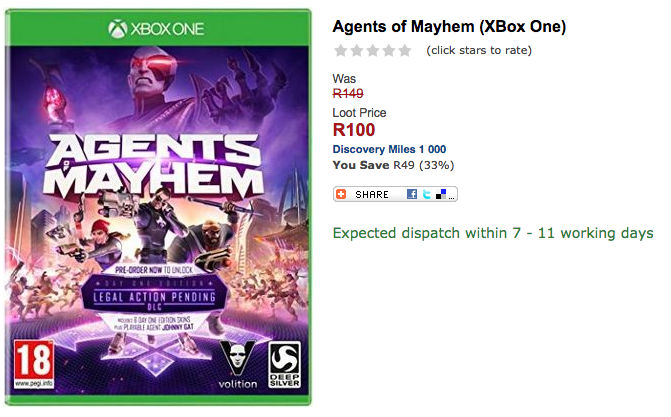671x417 pixels.
Task: Share the product on Facebook
Action: 412,194
